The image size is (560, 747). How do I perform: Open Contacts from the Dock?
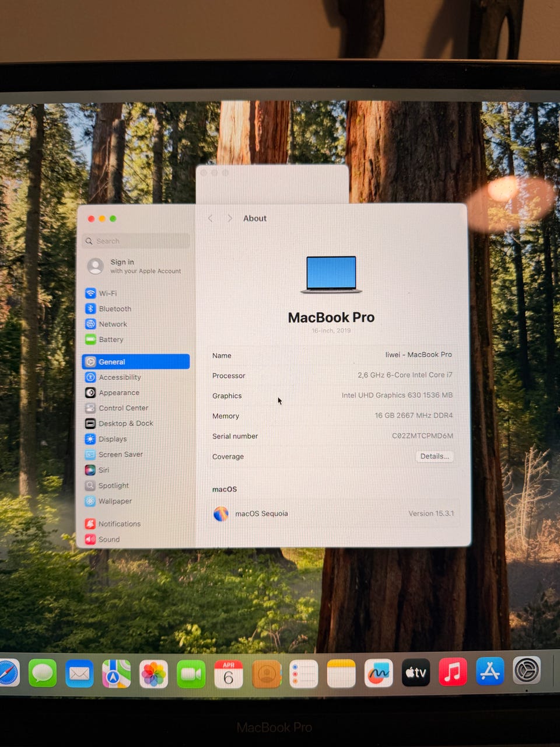[x=267, y=674]
